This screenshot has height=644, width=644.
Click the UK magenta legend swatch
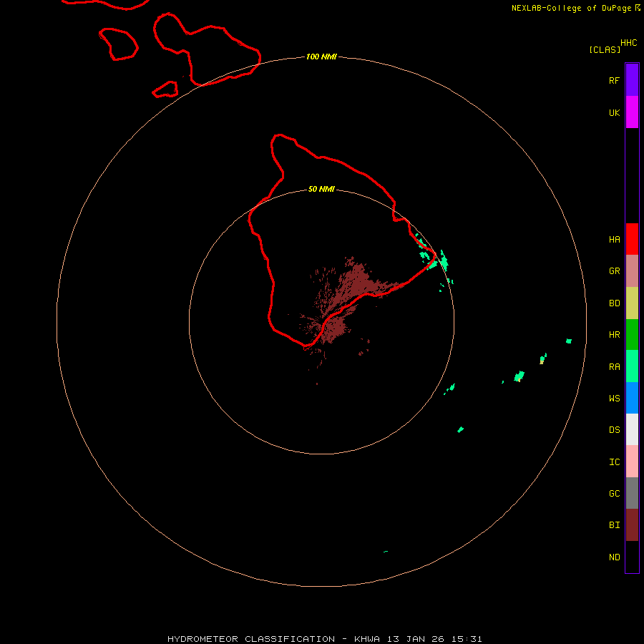tap(632, 112)
